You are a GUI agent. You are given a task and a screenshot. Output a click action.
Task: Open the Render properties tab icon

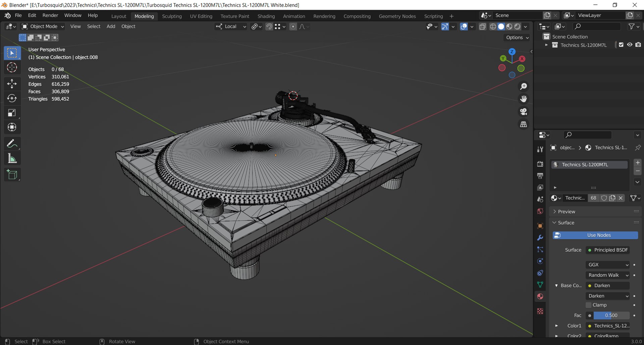click(x=540, y=164)
